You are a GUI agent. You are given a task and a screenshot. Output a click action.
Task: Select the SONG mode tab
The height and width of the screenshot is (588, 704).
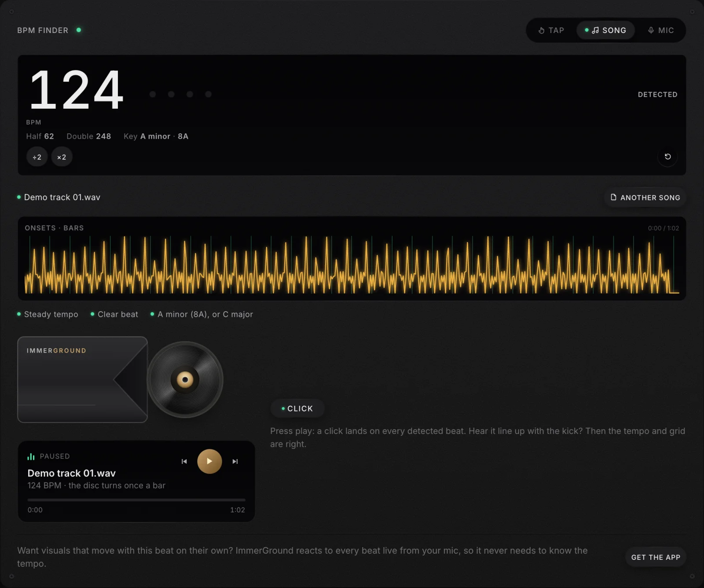pyautogui.click(x=605, y=30)
